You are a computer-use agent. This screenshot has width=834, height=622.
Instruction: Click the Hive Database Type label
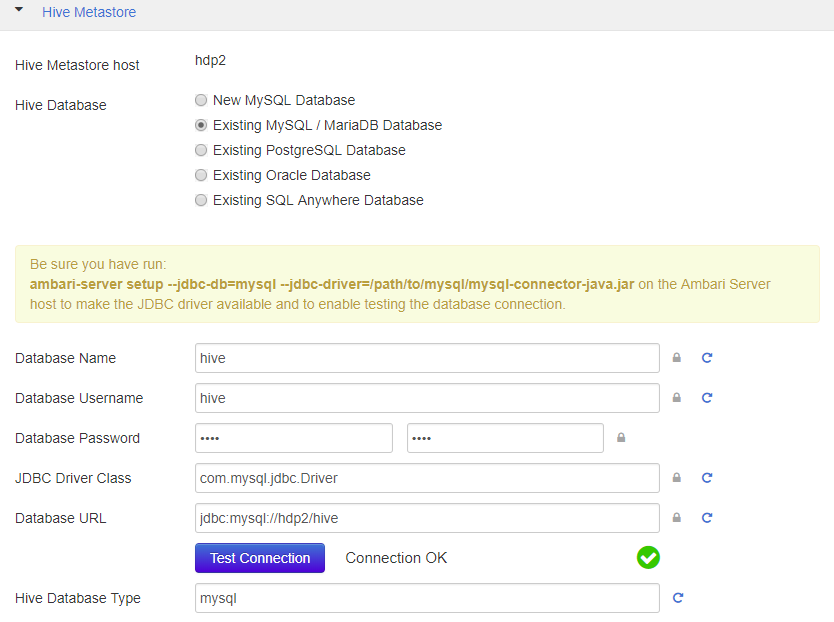(78, 598)
